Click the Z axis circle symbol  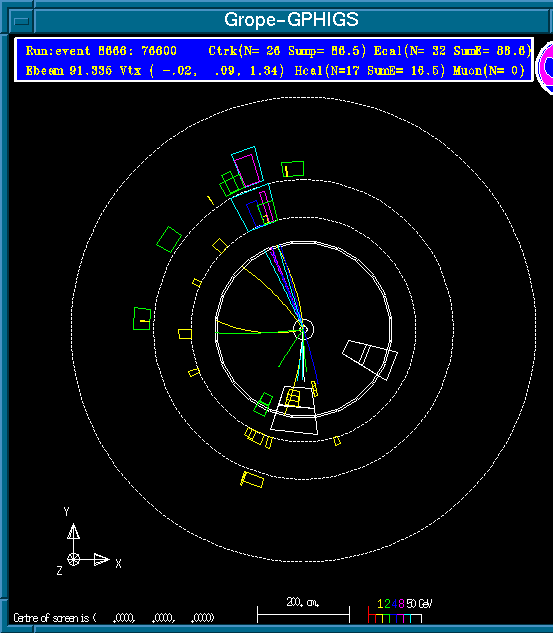(x=73, y=560)
